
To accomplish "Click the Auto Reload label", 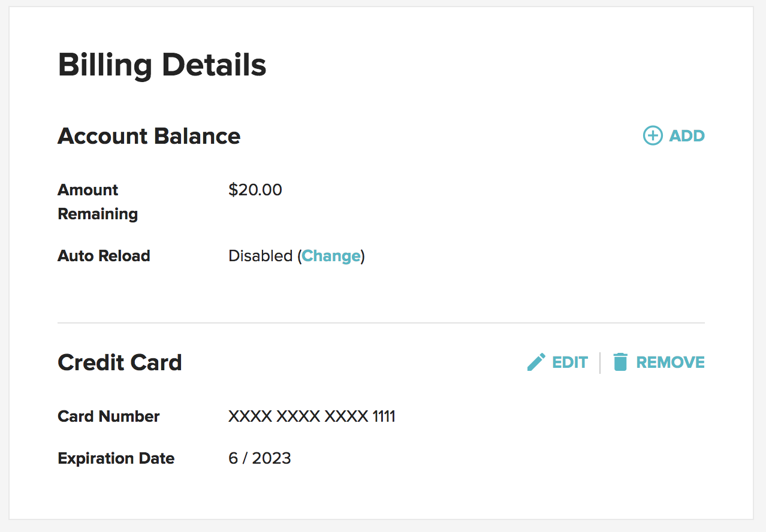I will [104, 256].
